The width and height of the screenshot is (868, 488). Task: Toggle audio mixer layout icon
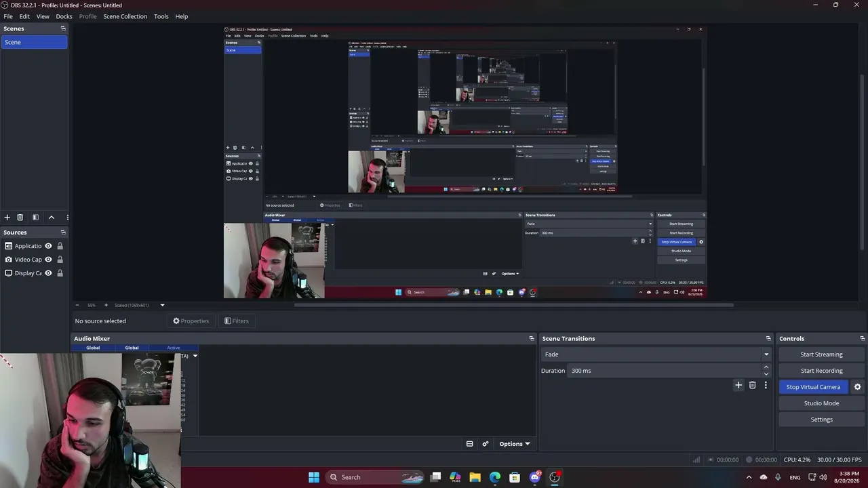click(469, 444)
